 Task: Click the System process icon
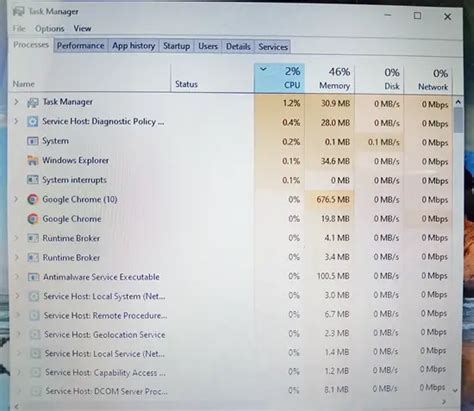32,141
